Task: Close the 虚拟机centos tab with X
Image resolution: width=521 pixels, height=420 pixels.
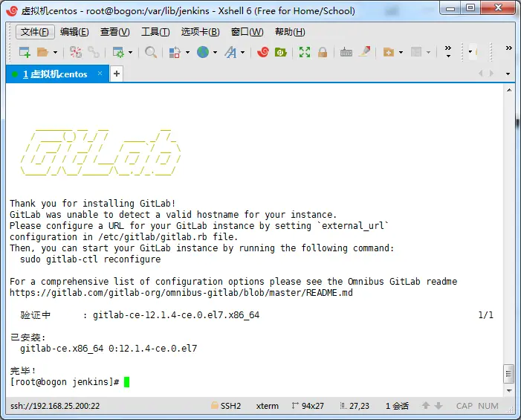Action: [x=100, y=73]
